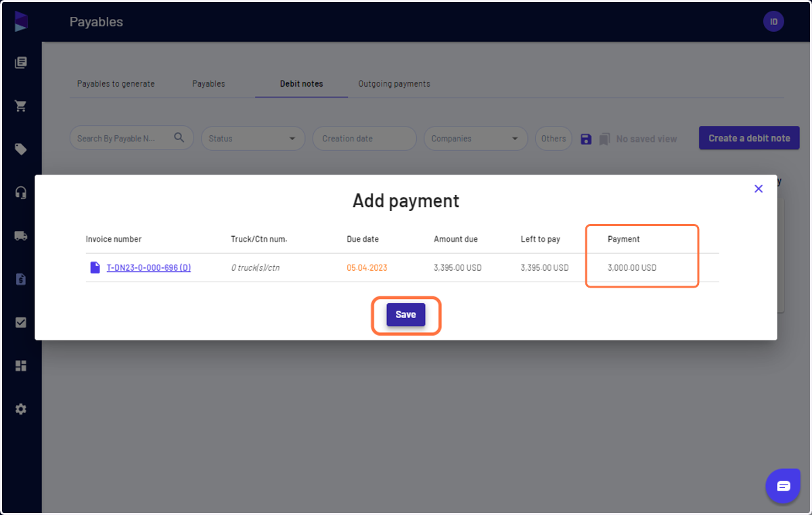Click the search magnifier icon

[179, 137]
